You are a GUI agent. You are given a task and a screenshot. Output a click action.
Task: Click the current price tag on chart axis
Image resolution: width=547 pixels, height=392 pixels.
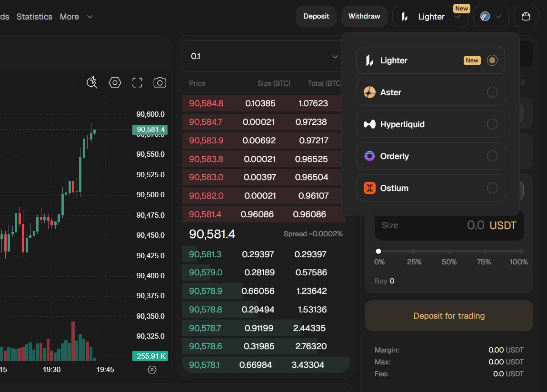click(x=150, y=130)
